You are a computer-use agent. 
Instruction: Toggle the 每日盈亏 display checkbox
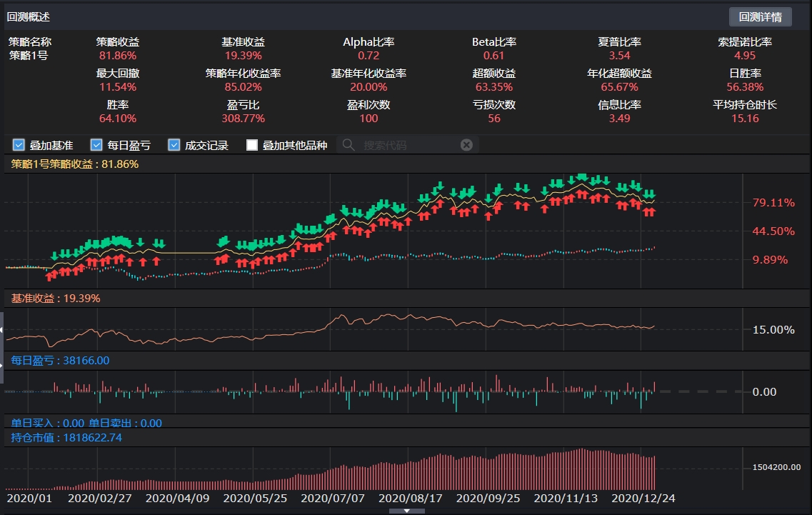(95, 144)
